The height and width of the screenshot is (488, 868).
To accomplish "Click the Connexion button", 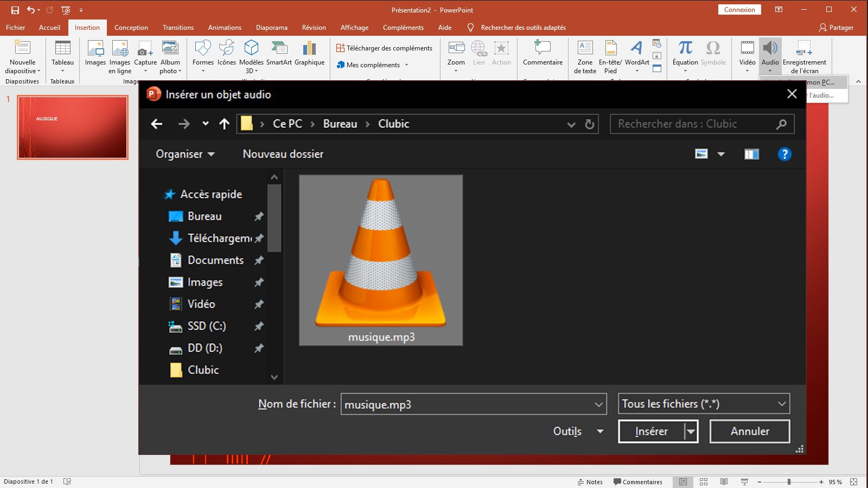I will pos(739,10).
